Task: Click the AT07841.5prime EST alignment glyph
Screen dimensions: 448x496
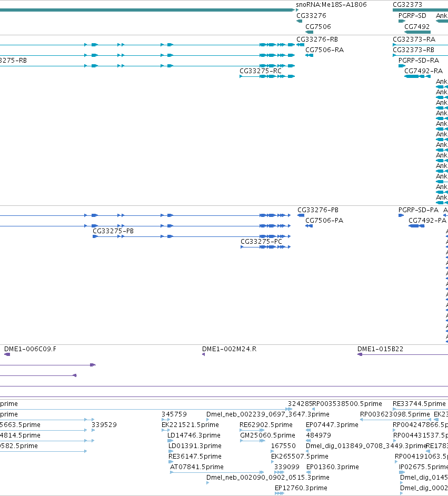Action: point(217,472)
